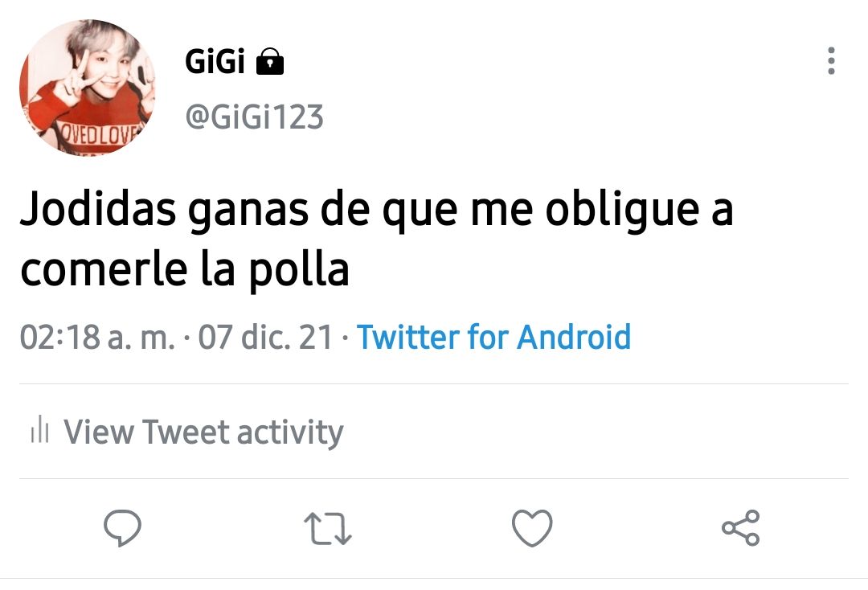This screenshot has height=590, width=868.
Task: Click the word activity in View Tweet activity
Action: click(x=291, y=432)
